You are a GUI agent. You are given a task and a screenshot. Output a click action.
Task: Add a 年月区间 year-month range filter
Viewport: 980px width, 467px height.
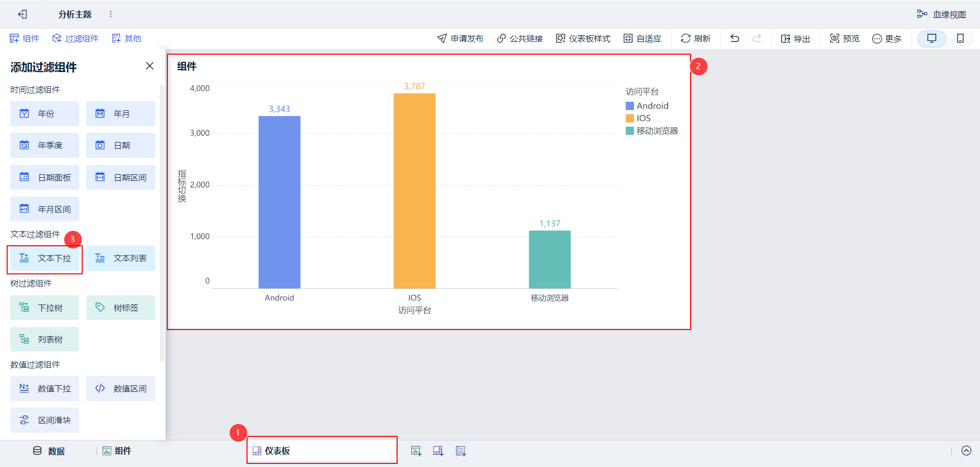click(44, 209)
